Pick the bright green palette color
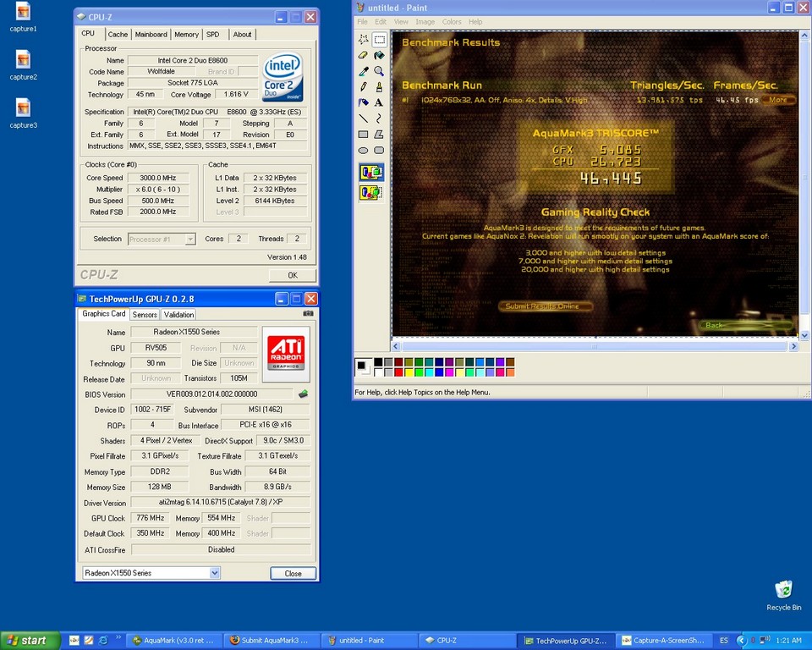The width and height of the screenshot is (812, 650). pyautogui.click(x=419, y=372)
